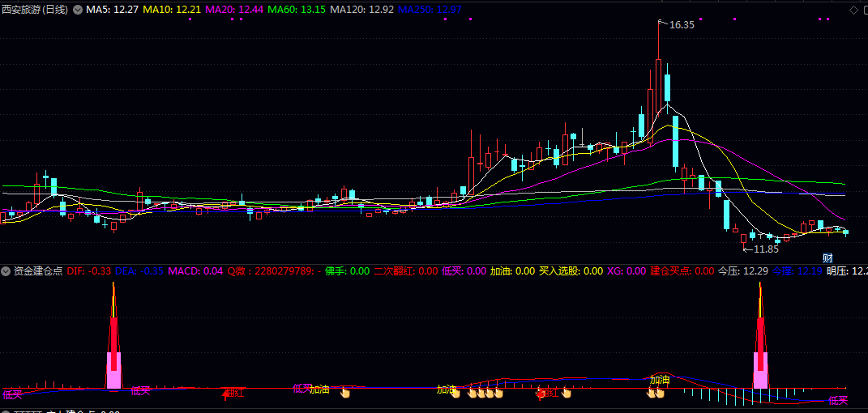Click the Q微：2280279789 text

pyautogui.click(x=271, y=271)
